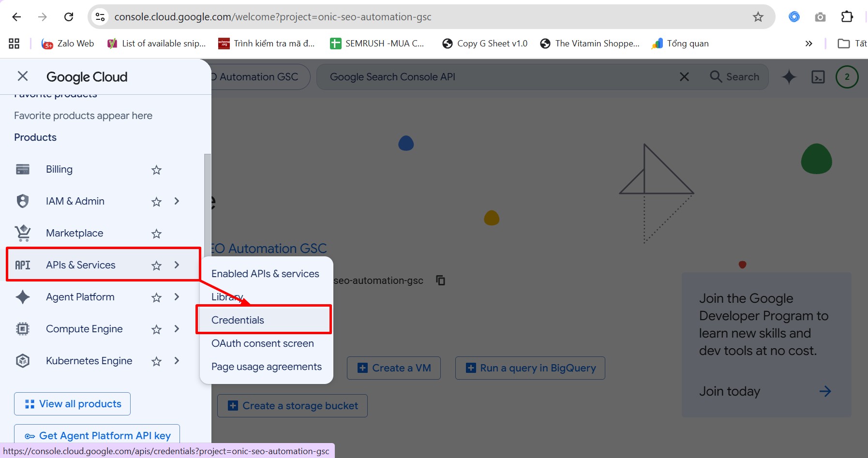Expand the IAM & Admin submenu chevron
The height and width of the screenshot is (458, 868).
coord(177,201)
